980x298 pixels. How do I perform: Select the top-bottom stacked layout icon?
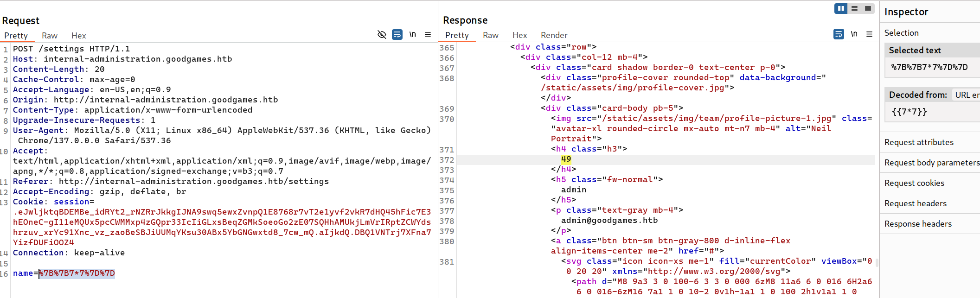pyautogui.click(x=854, y=8)
